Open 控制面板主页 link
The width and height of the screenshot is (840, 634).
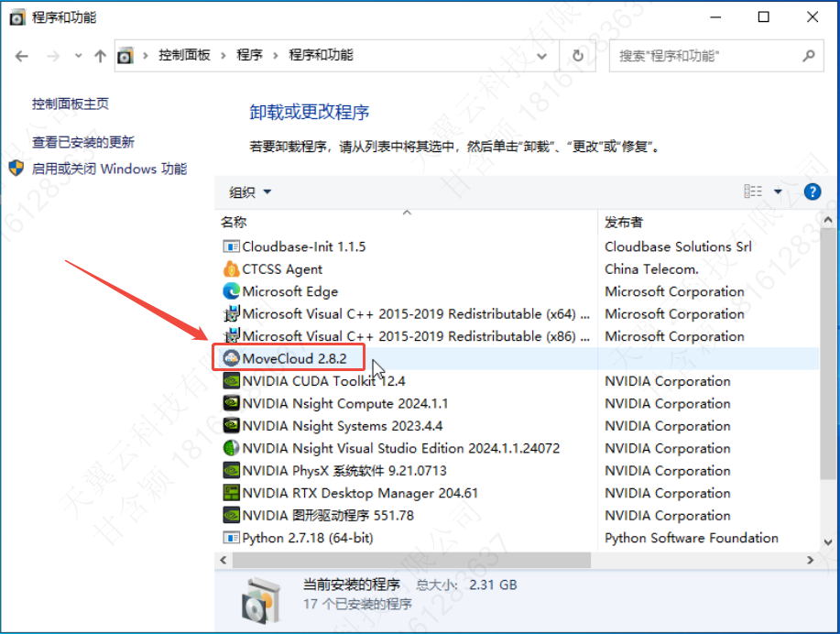pos(71,104)
